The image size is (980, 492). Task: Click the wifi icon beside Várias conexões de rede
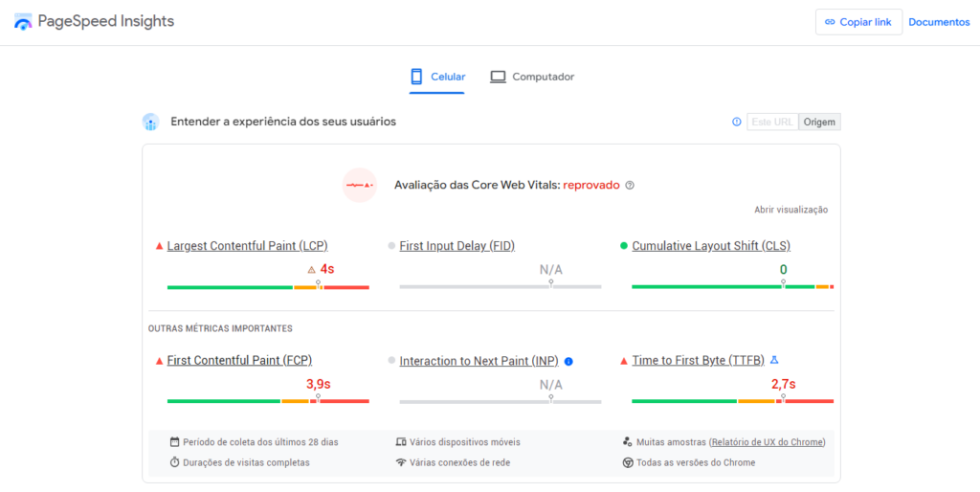[401, 462]
